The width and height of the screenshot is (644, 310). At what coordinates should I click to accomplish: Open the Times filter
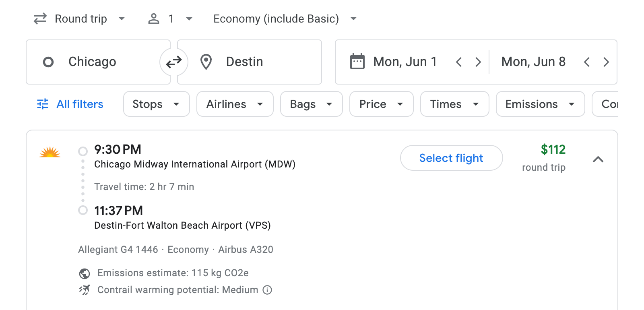point(454,104)
